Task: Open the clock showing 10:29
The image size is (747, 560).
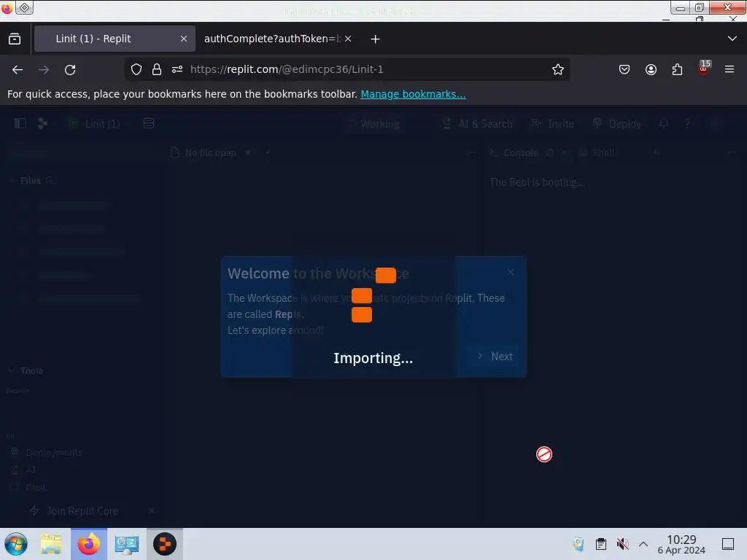Action: click(681, 544)
